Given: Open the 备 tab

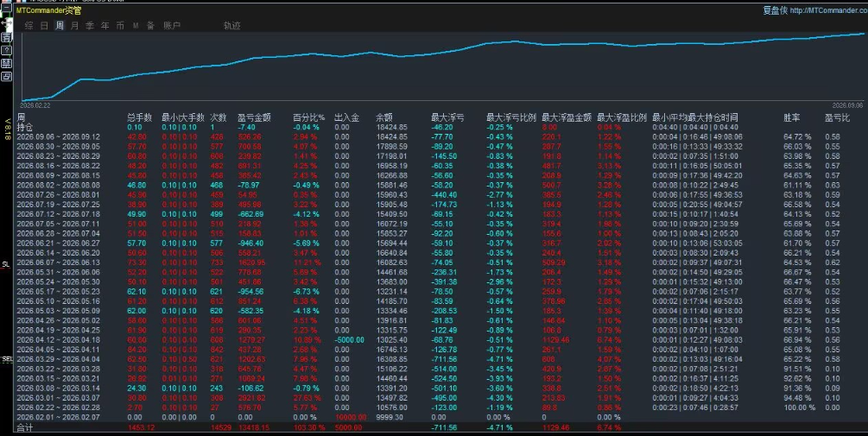Looking at the screenshot, I should point(150,25).
